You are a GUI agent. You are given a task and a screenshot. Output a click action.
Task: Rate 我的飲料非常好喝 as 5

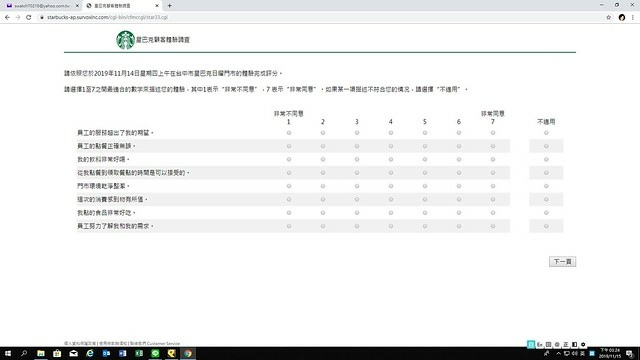coord(425,160)
